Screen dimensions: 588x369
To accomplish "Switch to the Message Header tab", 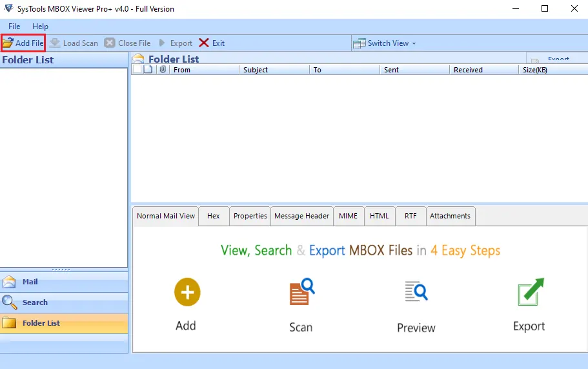I will pyautogui.click(x=301, y=216).
